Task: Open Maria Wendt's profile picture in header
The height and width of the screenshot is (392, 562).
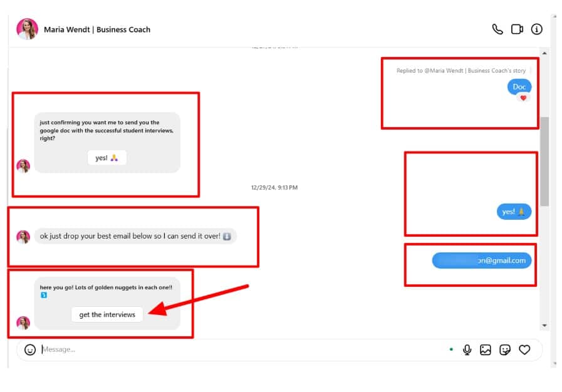Action: (27, 29)
